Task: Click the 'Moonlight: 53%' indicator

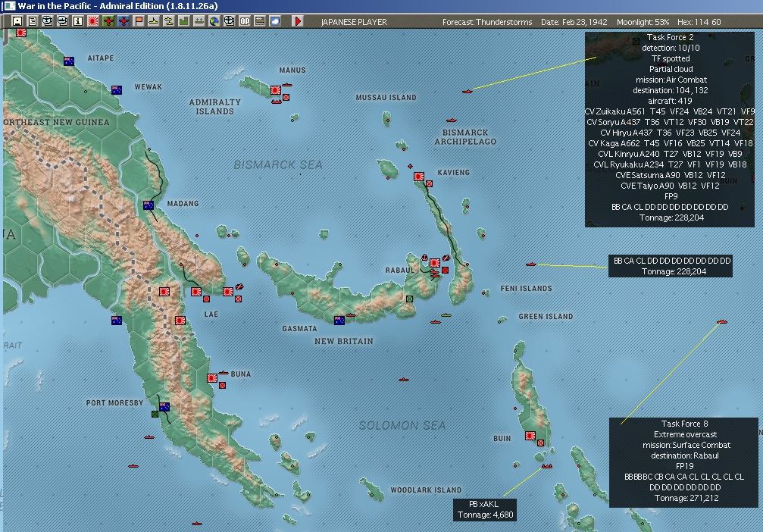Action: tap(643, 22)
